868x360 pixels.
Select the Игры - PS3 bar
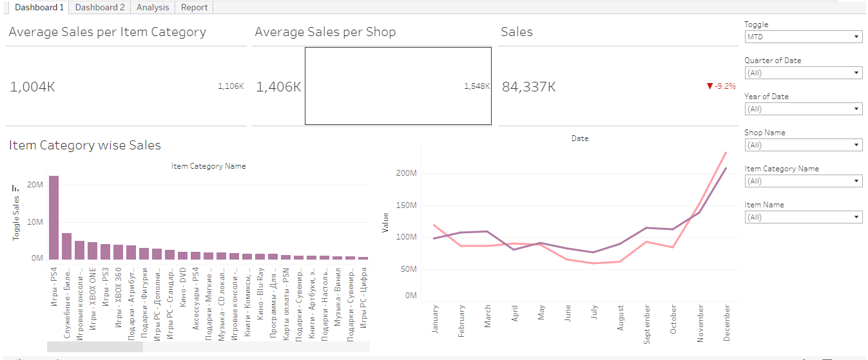tap(105, 251)
